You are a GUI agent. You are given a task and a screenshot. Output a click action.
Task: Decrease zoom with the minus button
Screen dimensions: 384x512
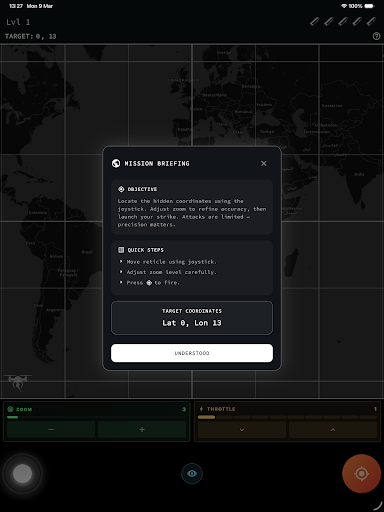click(x=51, y=429)
